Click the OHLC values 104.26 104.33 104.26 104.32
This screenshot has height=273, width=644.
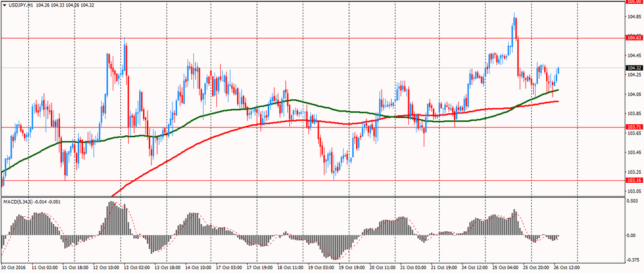point(65,5)
